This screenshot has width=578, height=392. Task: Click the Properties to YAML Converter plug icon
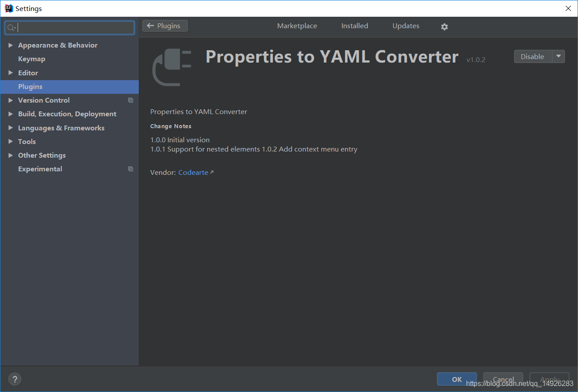[x=172, y=67]
